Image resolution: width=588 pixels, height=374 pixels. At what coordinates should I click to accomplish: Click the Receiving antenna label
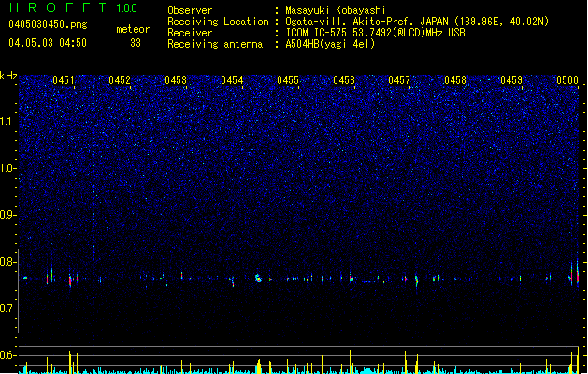(215, 44)
